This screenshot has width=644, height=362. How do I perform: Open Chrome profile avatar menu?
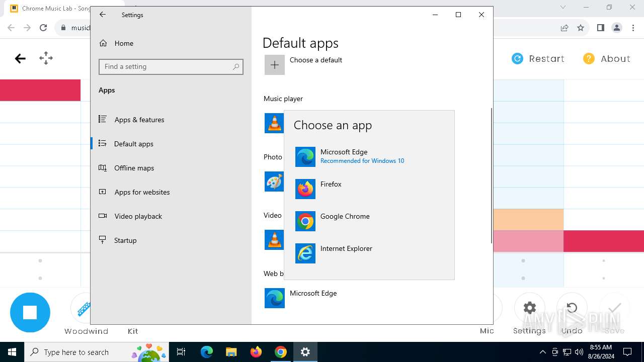coord(617,28)
